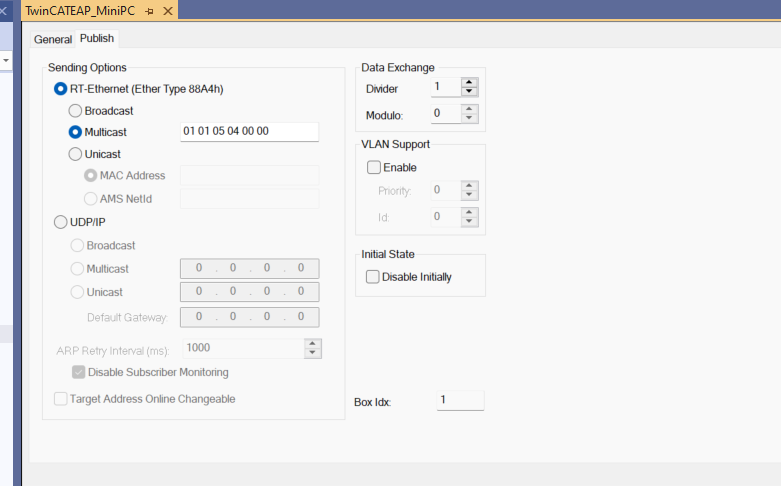Click the Divider value field

click(446, 87)
